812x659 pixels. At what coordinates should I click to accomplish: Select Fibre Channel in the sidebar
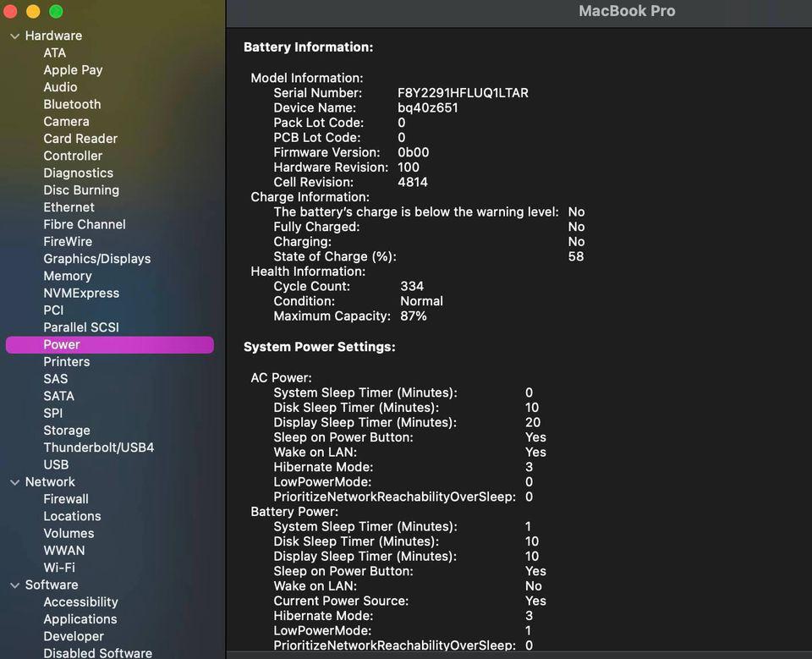[x=85, y=224]
